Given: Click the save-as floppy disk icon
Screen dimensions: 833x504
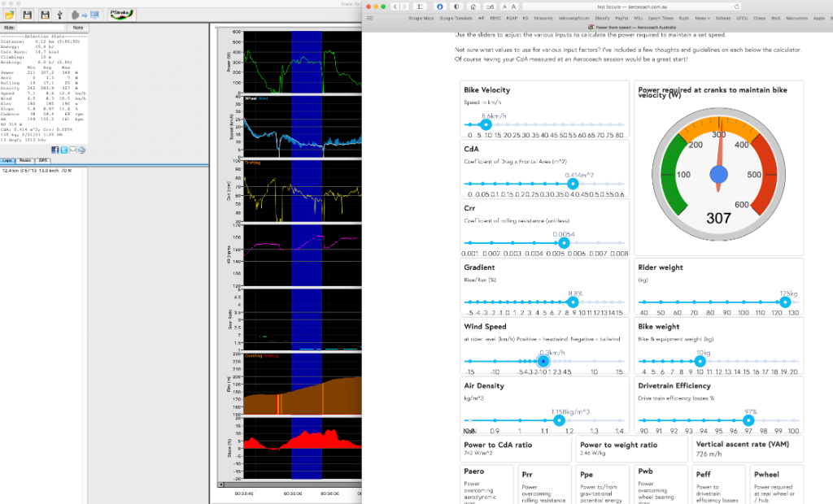Looking at the screenshot, I should click(46, 15).
